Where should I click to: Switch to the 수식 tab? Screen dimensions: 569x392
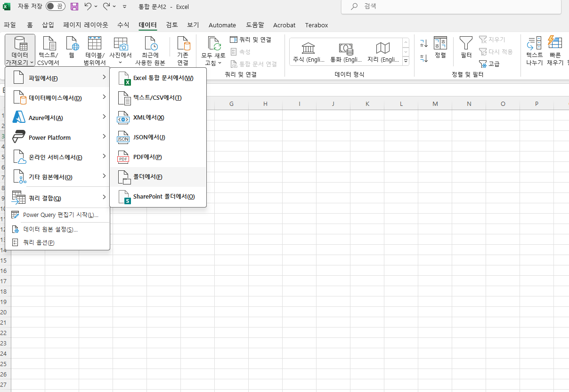point(123,25)
